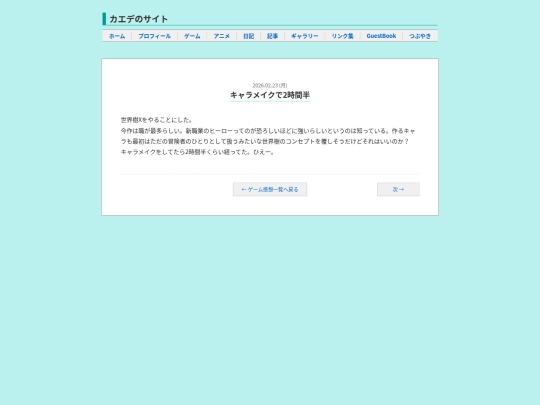This screenshot has height=405, width=540.
Task: Click ←ゲーム感想一覧へ戻る button
Action: 270,189
